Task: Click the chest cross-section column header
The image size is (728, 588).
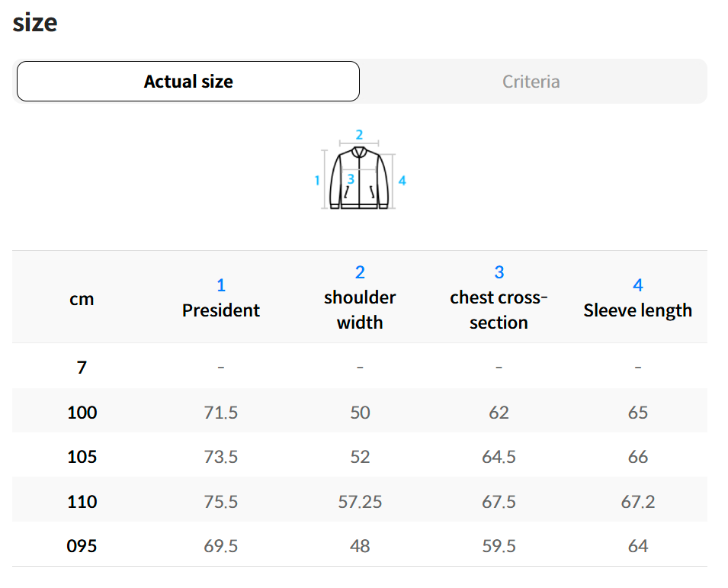Action: [499, 310]
